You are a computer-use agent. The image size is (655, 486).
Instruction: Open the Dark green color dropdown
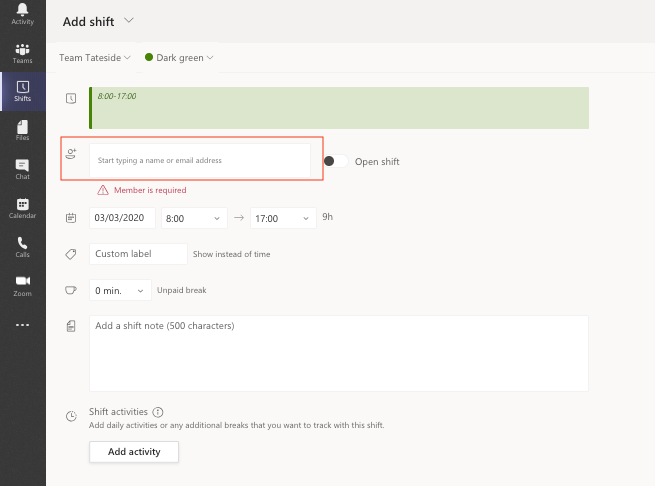179,58
